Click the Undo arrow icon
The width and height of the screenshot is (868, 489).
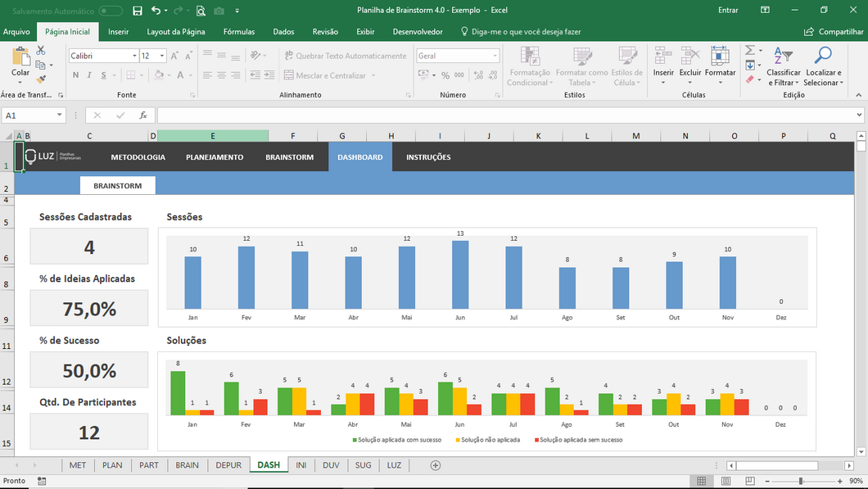[156, 11]
